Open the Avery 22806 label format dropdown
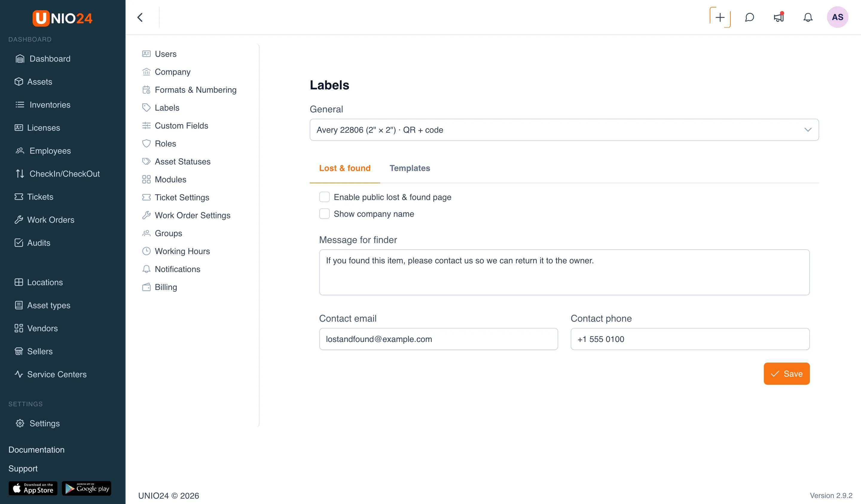 click(x=564, y=130)
